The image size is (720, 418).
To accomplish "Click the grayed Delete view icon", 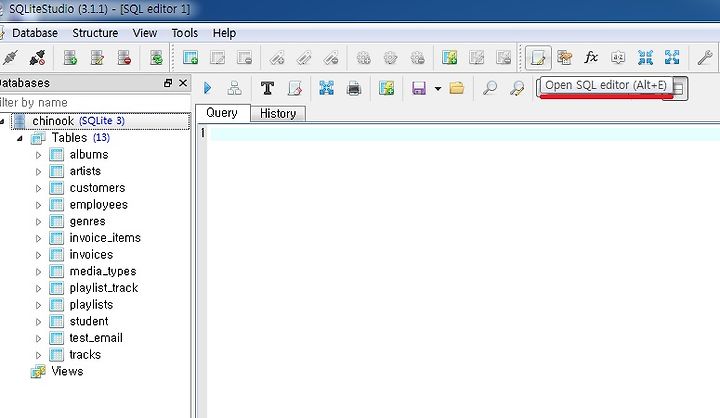I will [504, 58].
